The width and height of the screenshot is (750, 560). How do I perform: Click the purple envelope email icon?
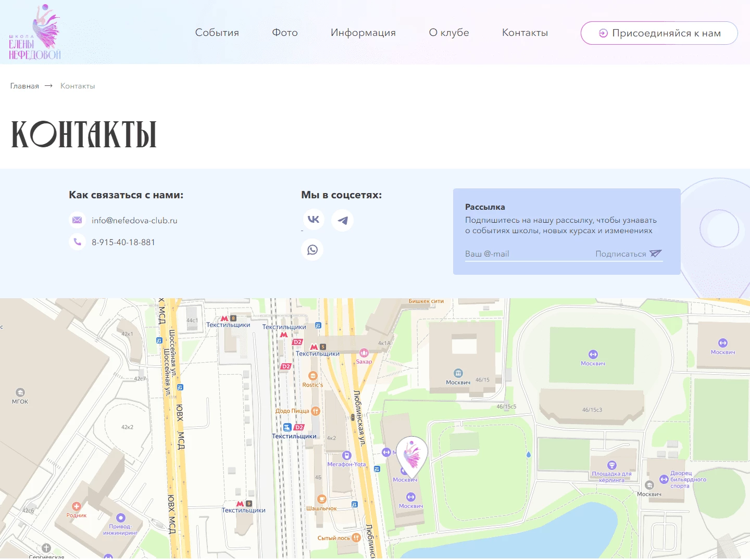pyautogui.click(x=77, y=220)
